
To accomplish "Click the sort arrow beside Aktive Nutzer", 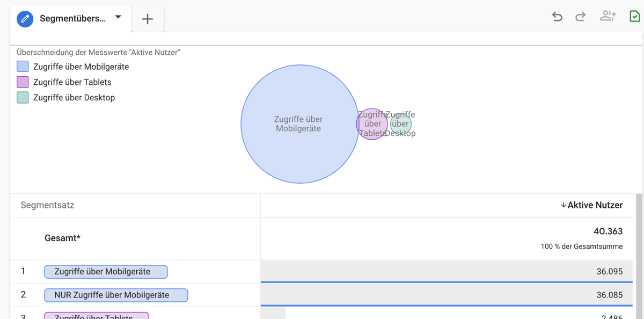I will tap(563, 205).
